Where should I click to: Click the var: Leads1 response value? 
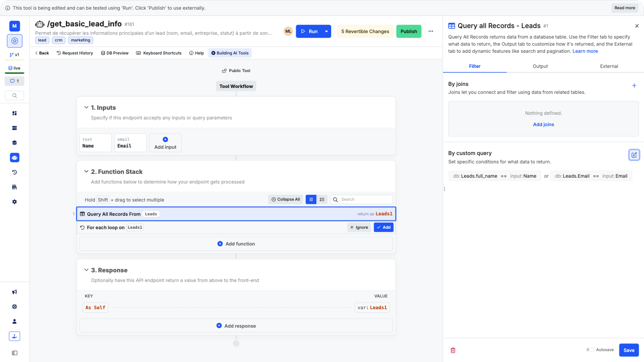372,308
